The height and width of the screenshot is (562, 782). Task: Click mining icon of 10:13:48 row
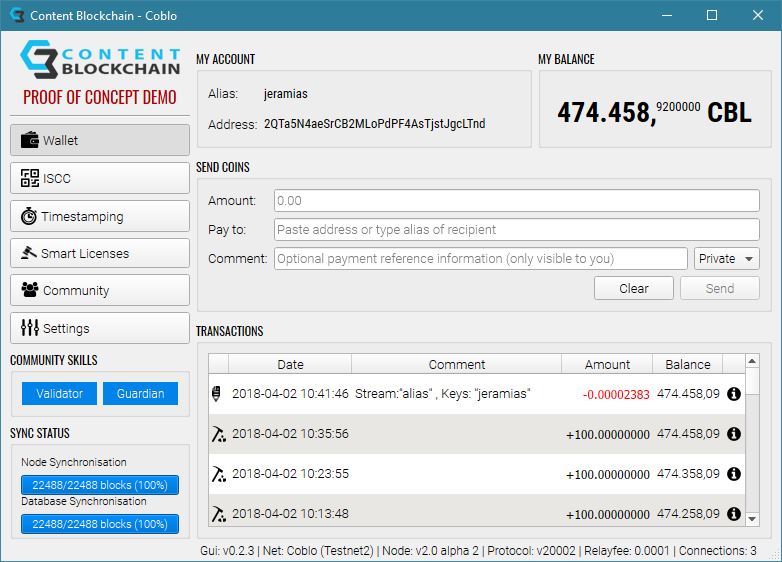(218, 514)
